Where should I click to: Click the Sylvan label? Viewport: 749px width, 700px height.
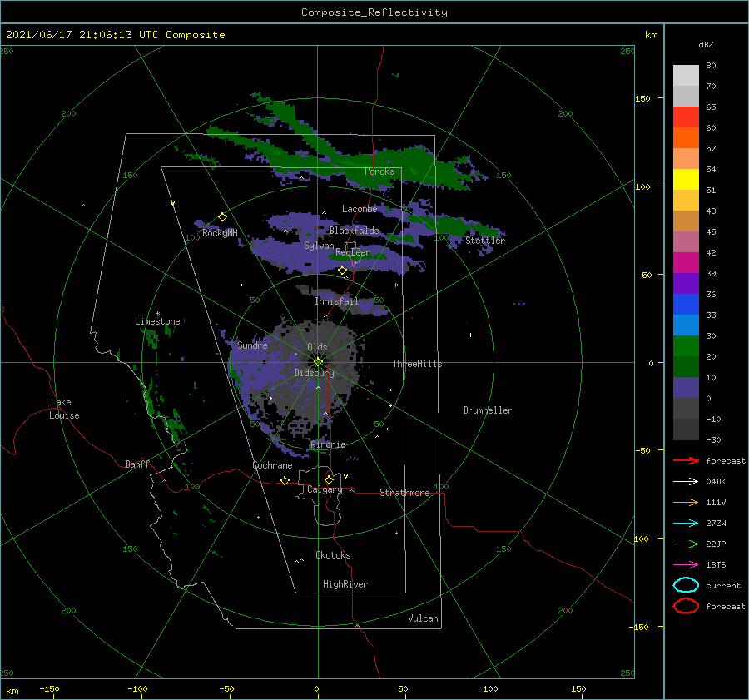(x=319, y=246)
